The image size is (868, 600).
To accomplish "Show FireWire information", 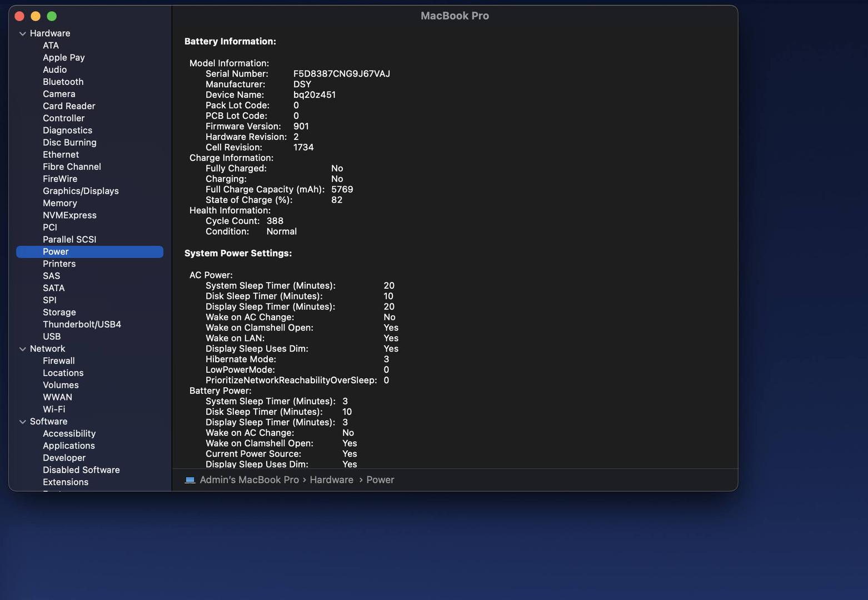I will tap(60, 179).
